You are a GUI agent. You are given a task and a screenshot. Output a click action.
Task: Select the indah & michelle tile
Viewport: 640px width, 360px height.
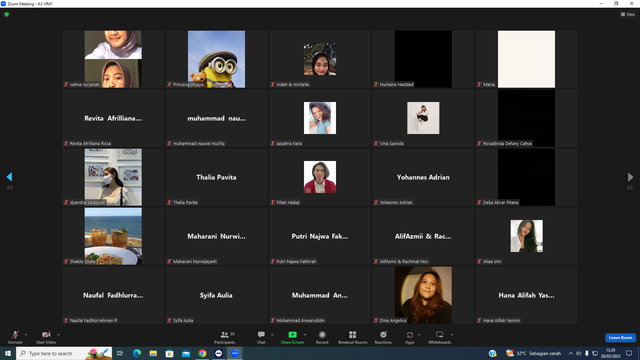click(x=320, y=59)
